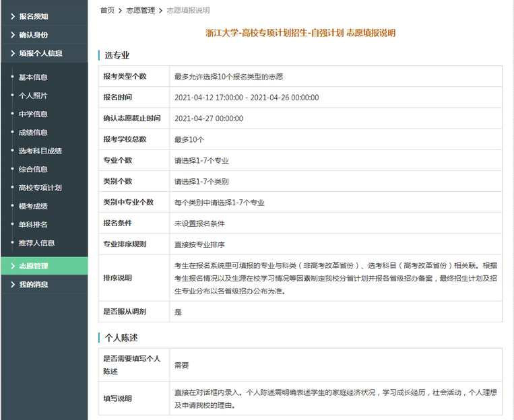Open 高校专项计划 sub-item
The height and width of the screenshot is (420, 514).
pyautogui.click(x=40, y=188)
